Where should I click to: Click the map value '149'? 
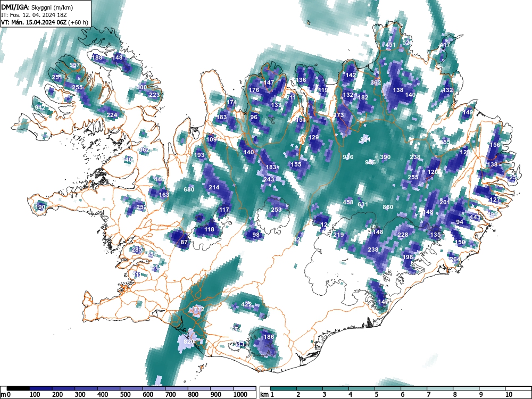(x=468, y=112)
